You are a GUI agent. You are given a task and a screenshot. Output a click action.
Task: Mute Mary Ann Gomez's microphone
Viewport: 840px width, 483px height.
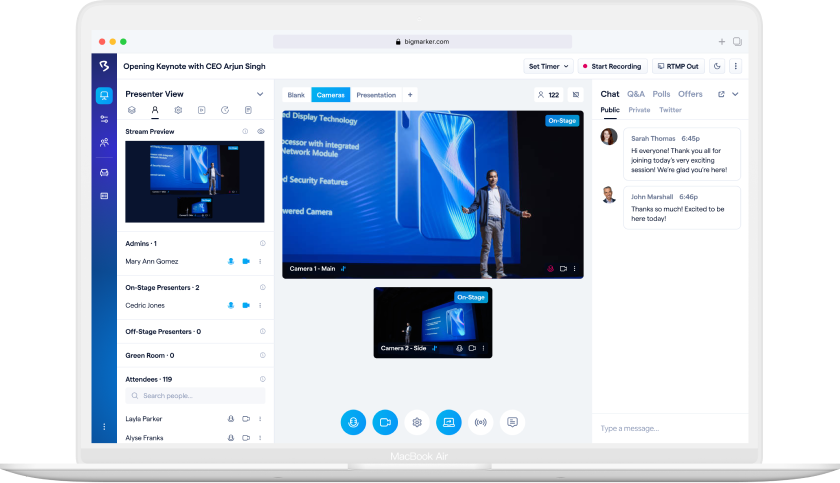coord(231,261)
